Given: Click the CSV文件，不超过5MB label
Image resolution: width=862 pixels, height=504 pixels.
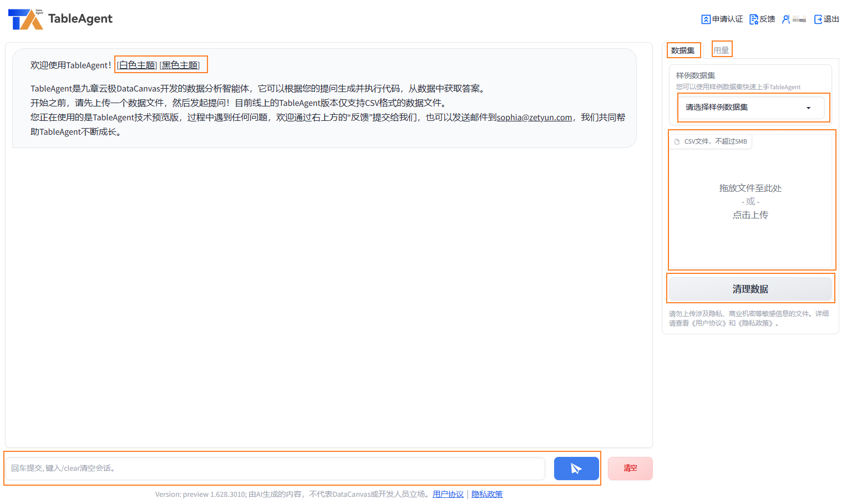Looking at the screenshot, I should [716, 142].
